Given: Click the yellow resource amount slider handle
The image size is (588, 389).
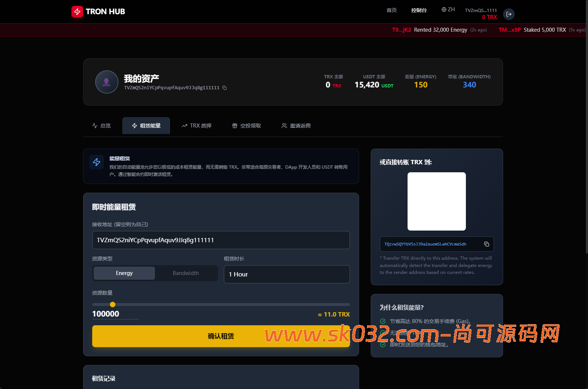Looking at the screenshot, I should [x=112, y=304].
